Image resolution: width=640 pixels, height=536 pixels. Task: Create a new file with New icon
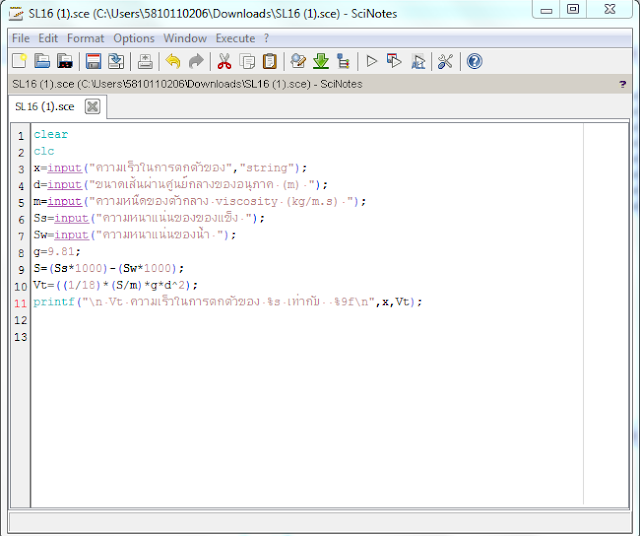19,61
